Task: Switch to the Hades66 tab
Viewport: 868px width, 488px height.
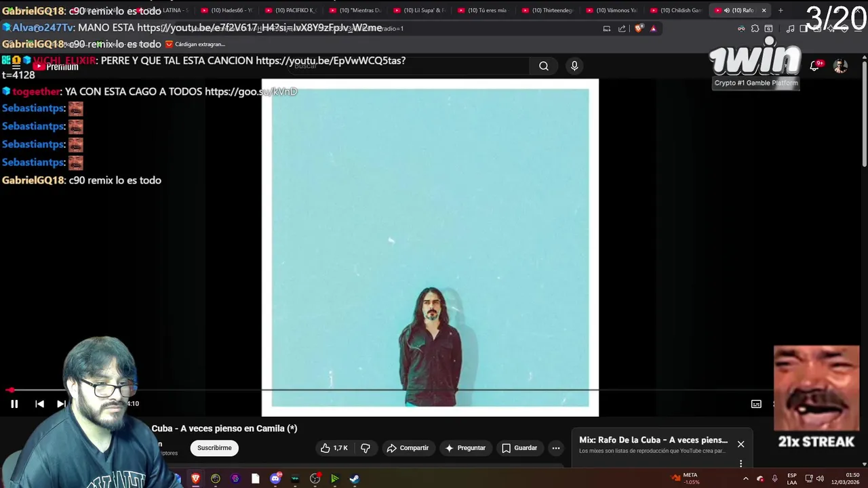Action: (x=226, y=10)
